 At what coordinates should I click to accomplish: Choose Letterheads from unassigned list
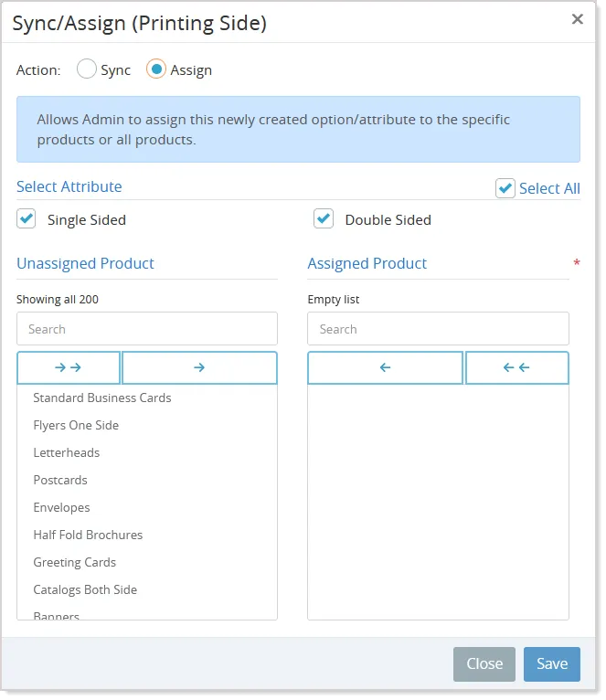coord(147,452)
